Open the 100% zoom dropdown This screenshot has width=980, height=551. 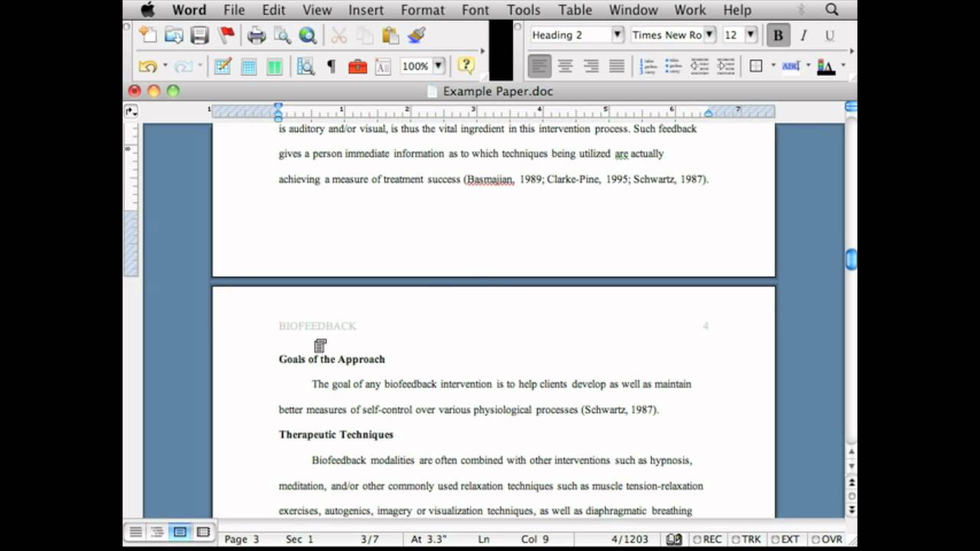point(439,67)
